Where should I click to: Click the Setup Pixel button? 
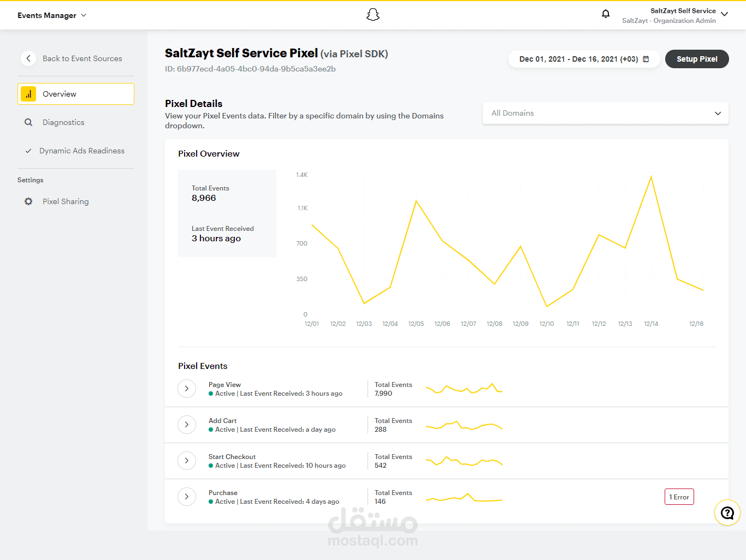tap(697, 59)
